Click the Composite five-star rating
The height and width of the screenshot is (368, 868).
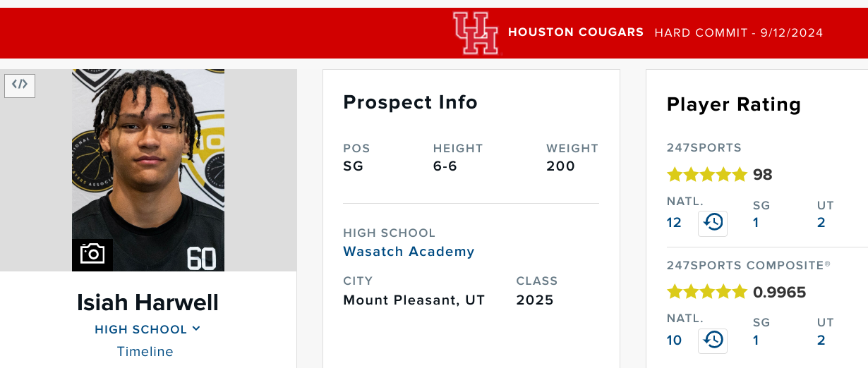point(706,292)
